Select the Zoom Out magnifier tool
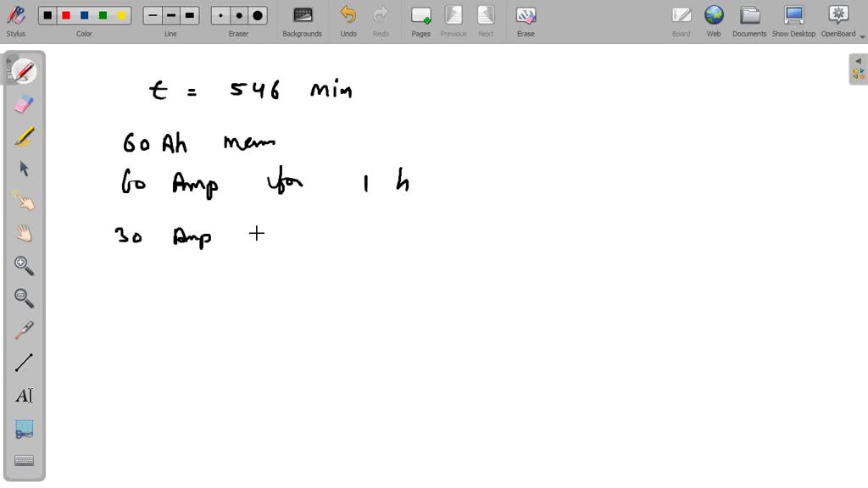 pos(24,297)
